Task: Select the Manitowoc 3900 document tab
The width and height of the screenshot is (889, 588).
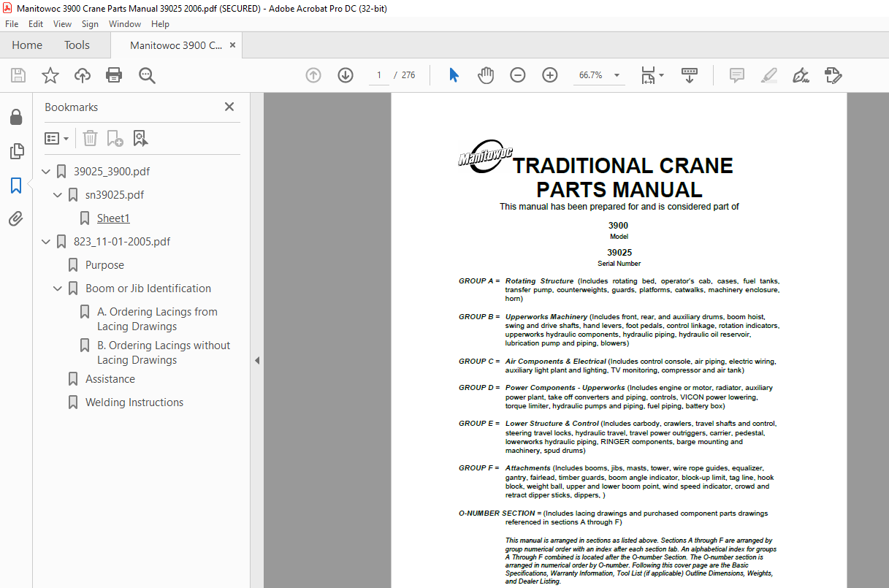Action: tap(176, 45)
